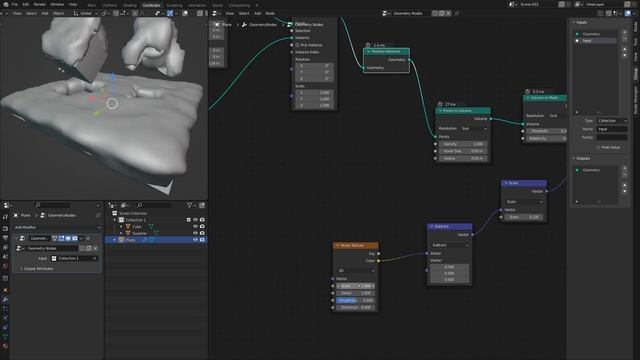Adjust Noise Texture Roughness slider
Image resolution: width=640 pixels, height=360 pixels.
(355, 300)
